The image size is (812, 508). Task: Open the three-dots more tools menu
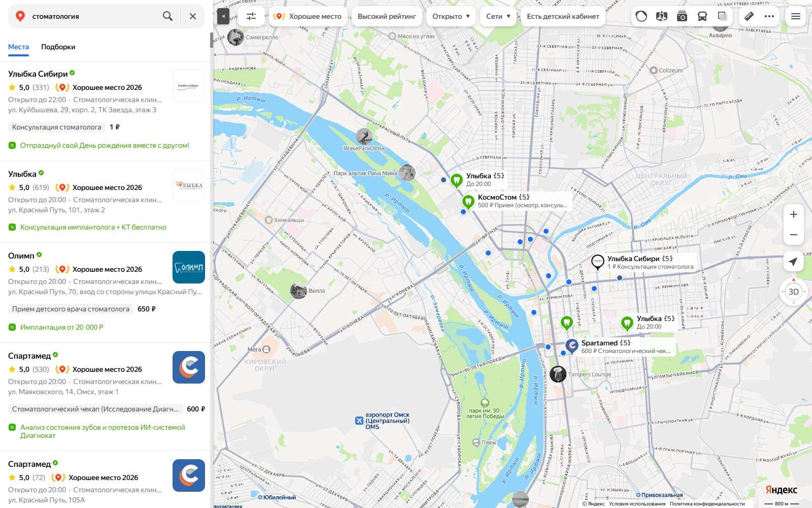click(x=769, y=16)
